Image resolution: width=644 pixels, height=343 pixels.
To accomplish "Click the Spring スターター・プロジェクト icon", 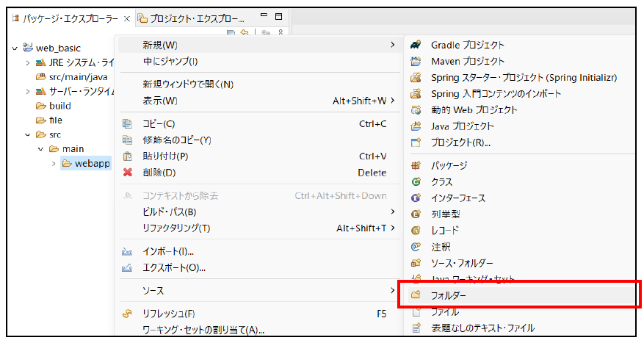I will 416,78.
